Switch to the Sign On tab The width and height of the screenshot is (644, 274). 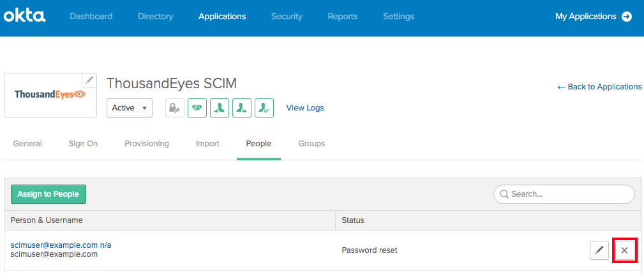point(84,144)
